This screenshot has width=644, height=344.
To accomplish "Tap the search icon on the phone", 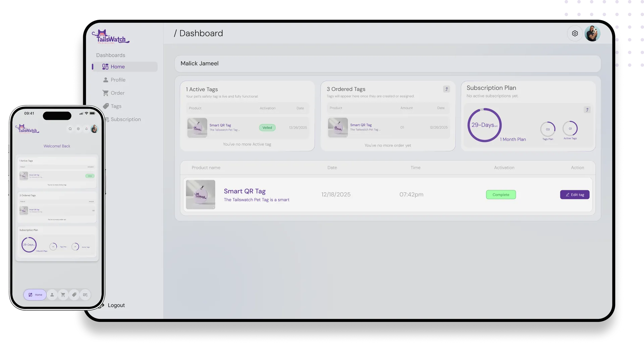I will pyautogui.click(x=70, y=129).
